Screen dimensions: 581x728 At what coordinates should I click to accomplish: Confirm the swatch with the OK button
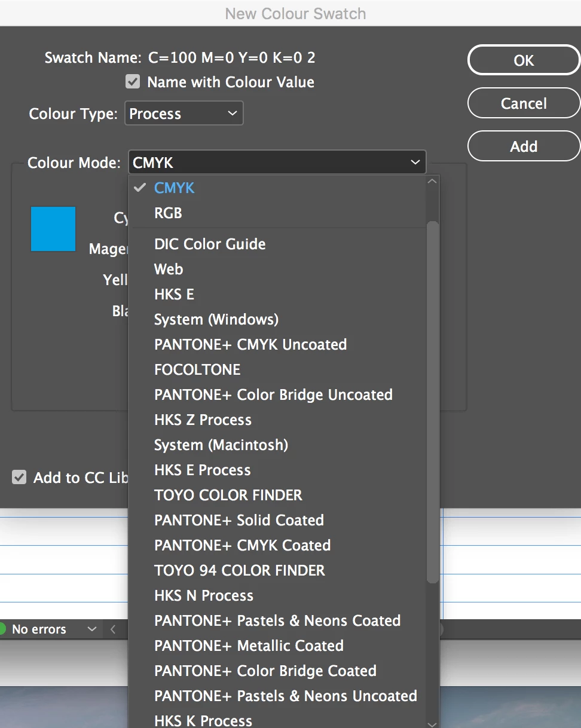524,60
